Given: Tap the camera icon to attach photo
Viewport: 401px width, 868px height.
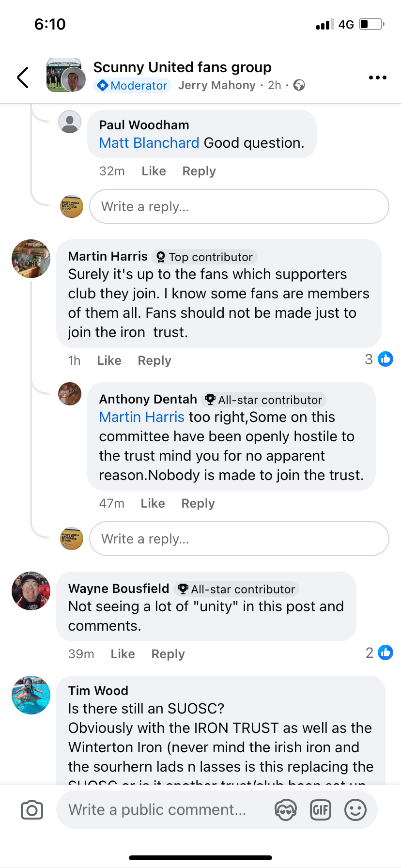Looking at the screenshot, I should (32, 810).
